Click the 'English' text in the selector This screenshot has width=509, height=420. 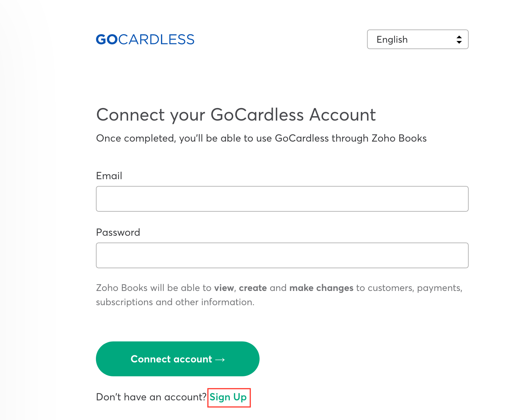(392, 40)
